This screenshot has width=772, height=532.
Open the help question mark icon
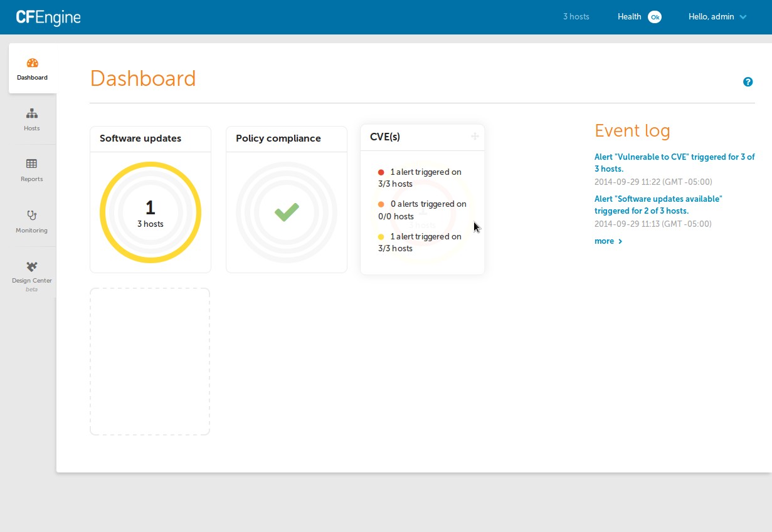coord(748,81)
